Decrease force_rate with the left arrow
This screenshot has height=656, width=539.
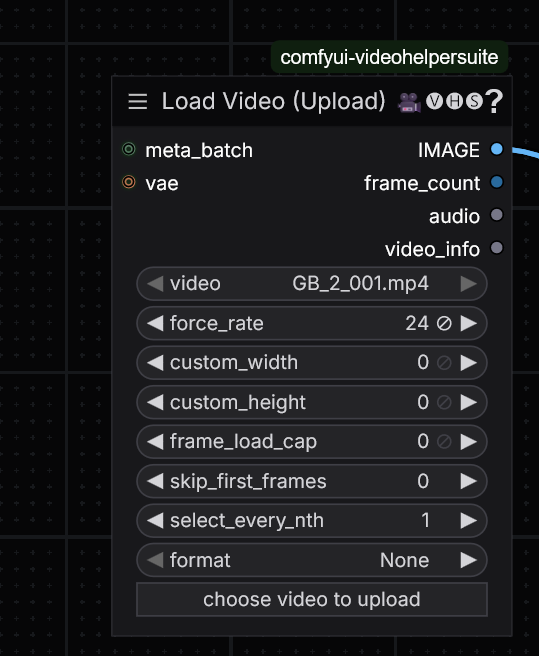(155, 323)
